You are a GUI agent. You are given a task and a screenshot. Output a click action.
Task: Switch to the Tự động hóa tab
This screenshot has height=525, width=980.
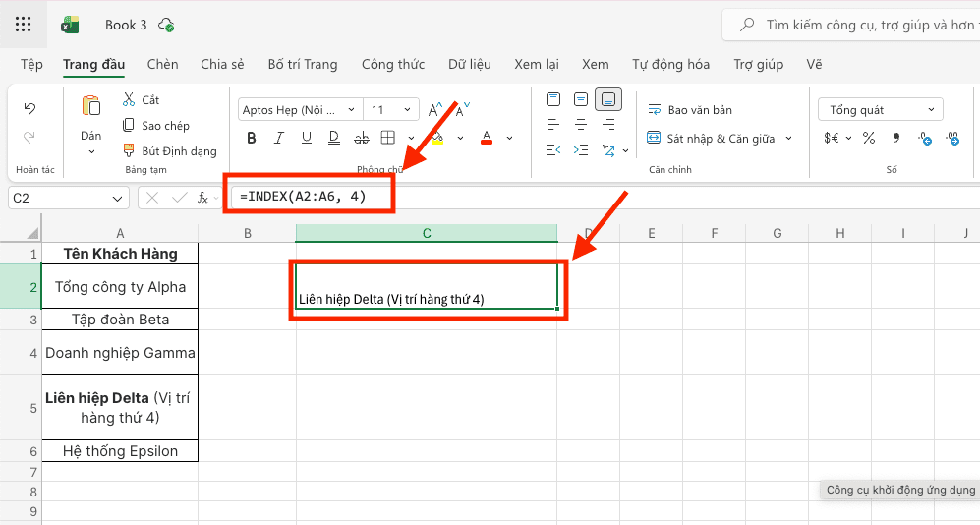[670, 64]
